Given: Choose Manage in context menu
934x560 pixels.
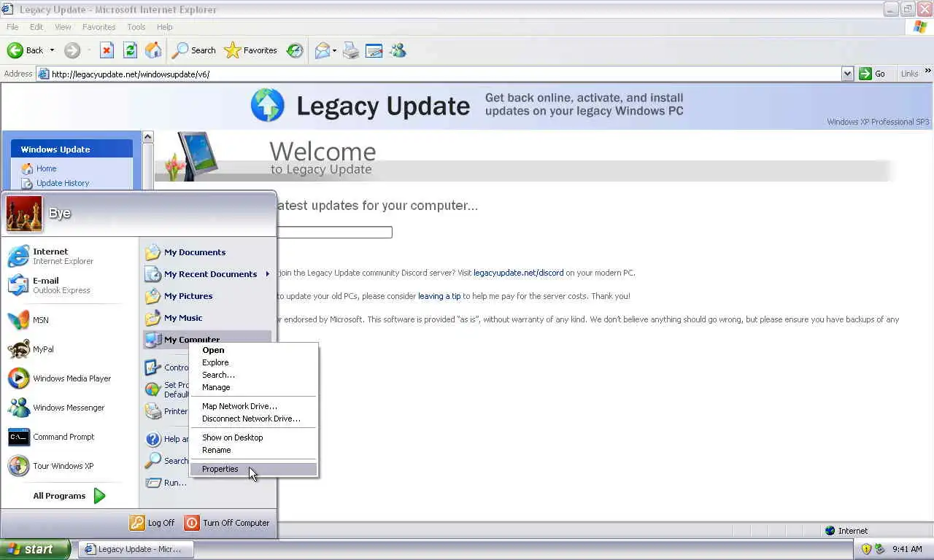Looking at the screenshot, I should pyautogui.click(x=253, y=387).
